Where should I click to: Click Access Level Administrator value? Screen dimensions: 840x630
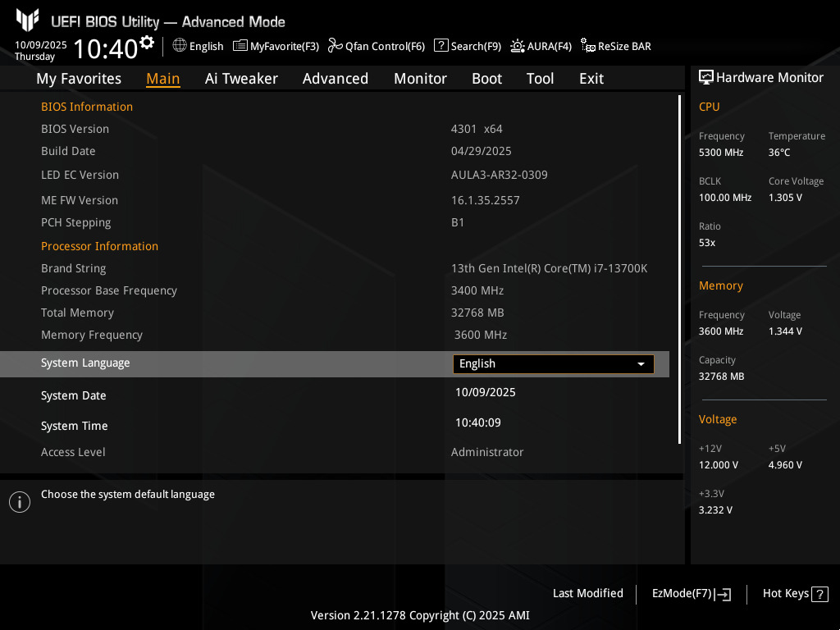(487, 453)
